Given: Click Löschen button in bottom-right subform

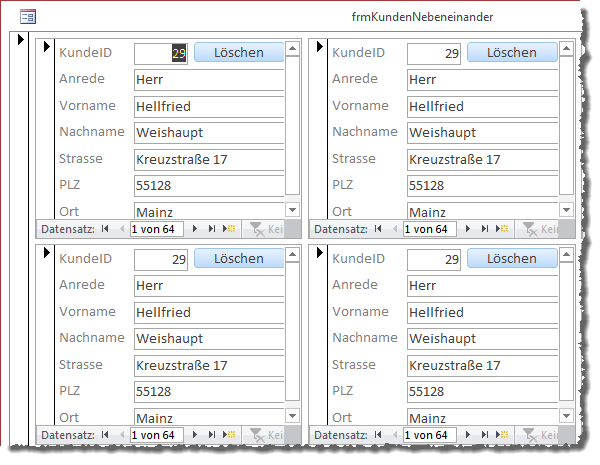Looking at the screenshot, I should (512, 258).
